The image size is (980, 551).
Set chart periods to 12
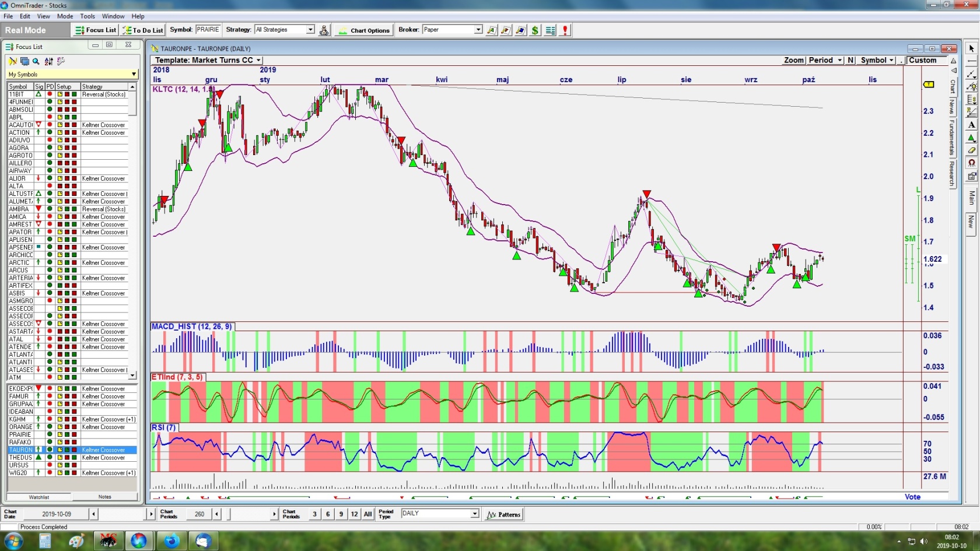(354, 514)
